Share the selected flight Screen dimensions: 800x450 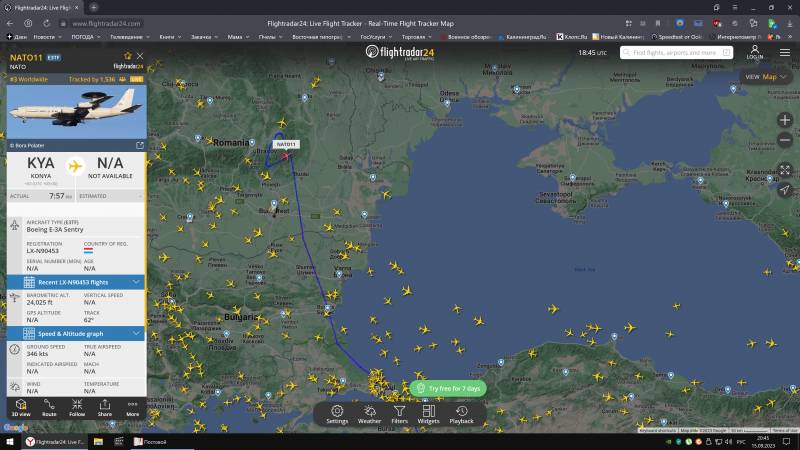tap(105, 408)
